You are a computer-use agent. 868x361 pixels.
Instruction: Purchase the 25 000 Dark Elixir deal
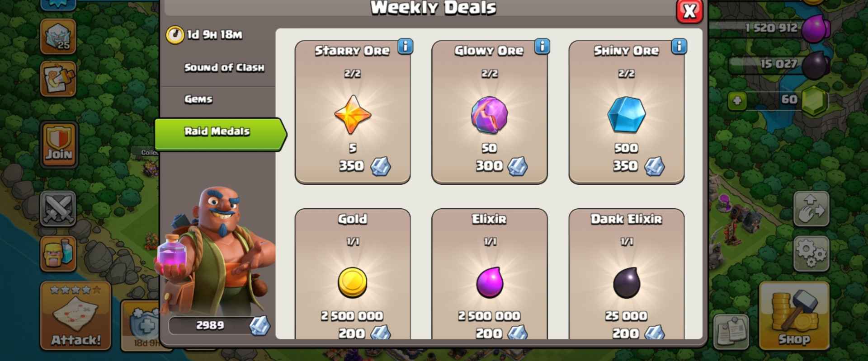coord(627,274)
